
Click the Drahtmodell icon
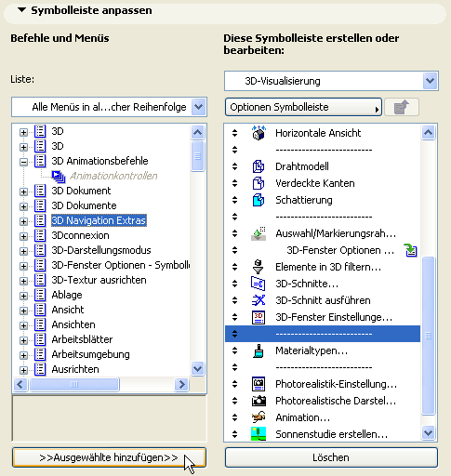259,166
